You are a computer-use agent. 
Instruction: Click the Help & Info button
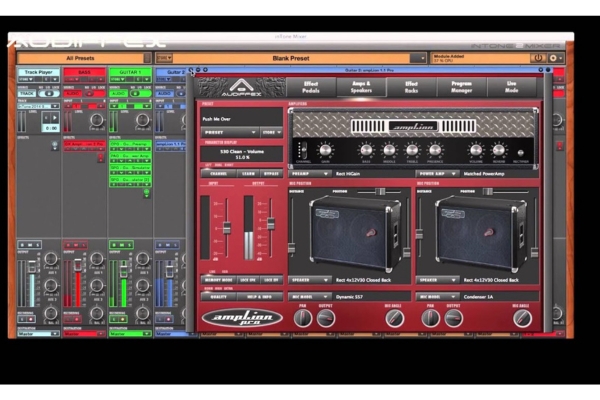[x=257, y=296]
